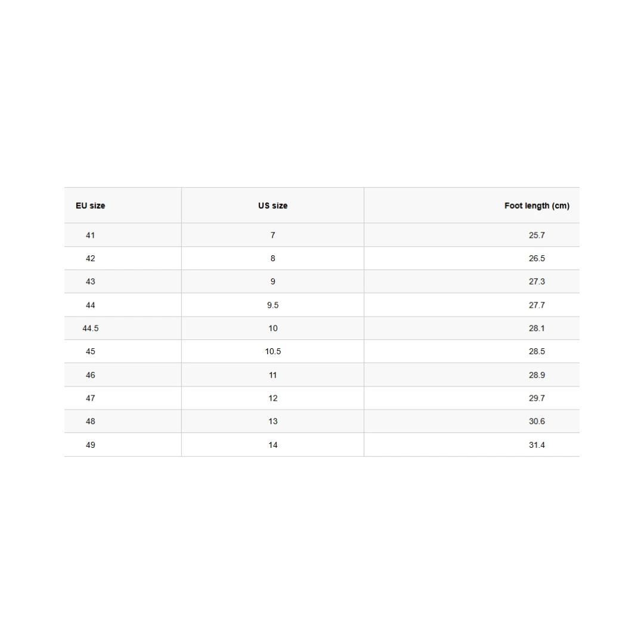
Task: Click foot length 25.7 value
Action: (537, 235)
